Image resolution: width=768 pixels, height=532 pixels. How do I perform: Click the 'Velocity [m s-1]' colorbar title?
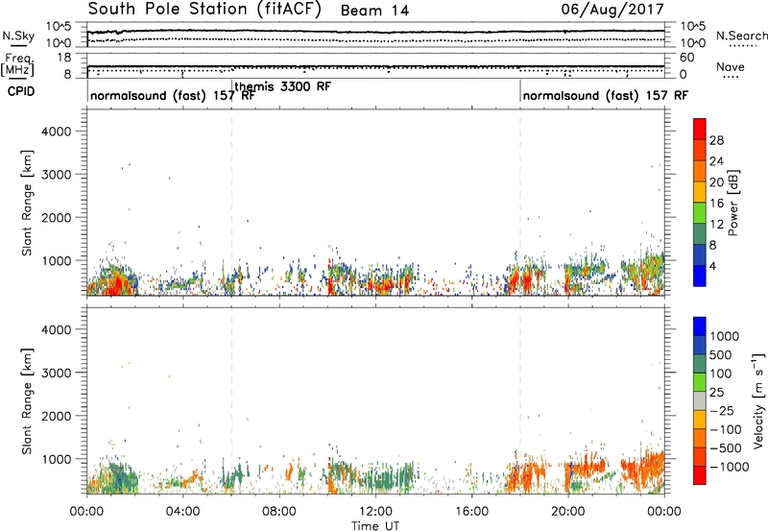(758, 401)
